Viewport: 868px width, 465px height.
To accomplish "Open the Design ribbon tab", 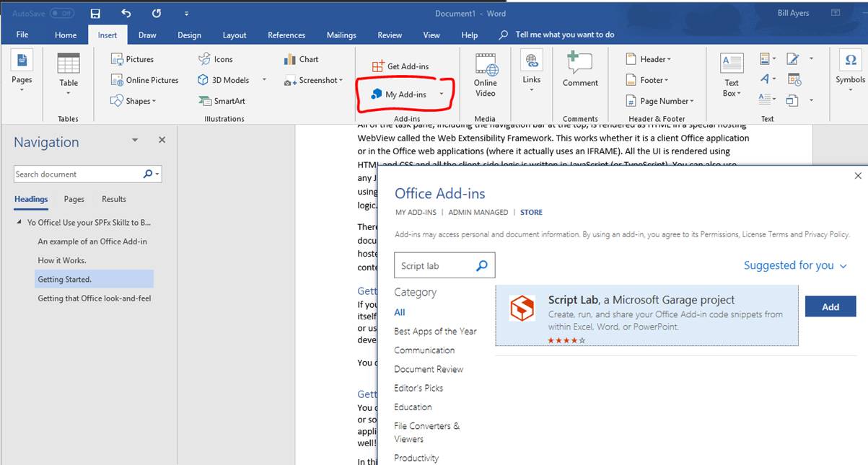I will tap(189, 35).
